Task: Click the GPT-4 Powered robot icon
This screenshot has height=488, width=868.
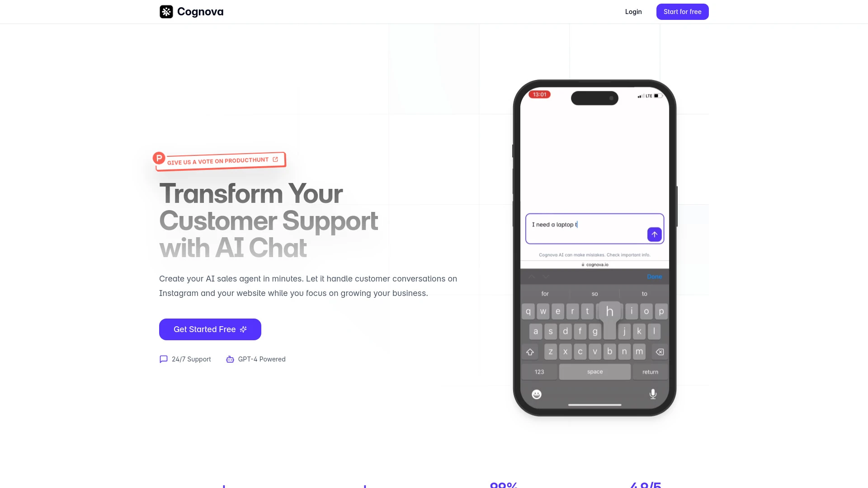Action: tap(230, 359)
